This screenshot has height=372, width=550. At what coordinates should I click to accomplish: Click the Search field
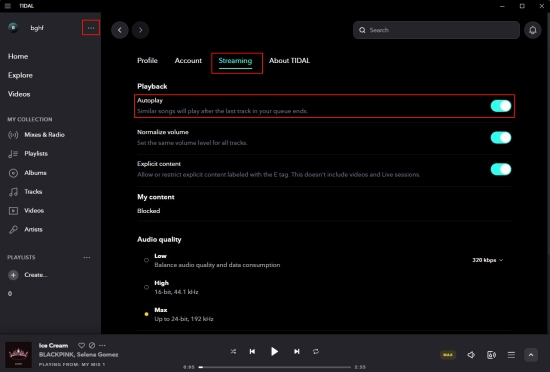click(436, 30)
